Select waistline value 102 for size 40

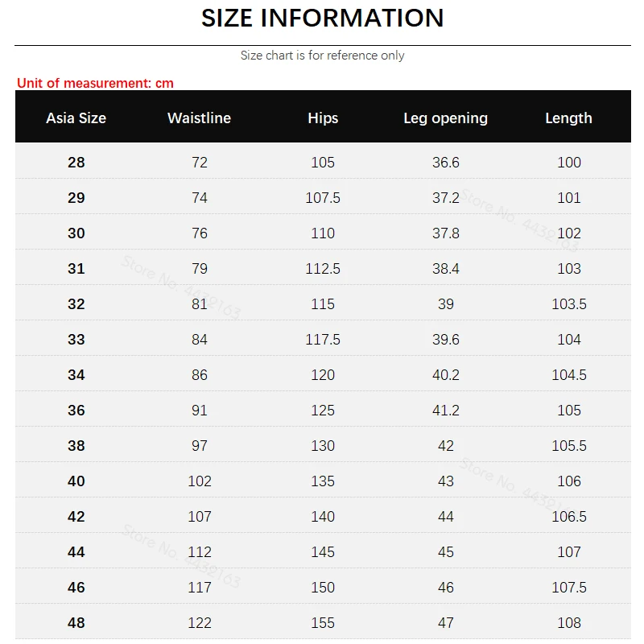[200, 481]
